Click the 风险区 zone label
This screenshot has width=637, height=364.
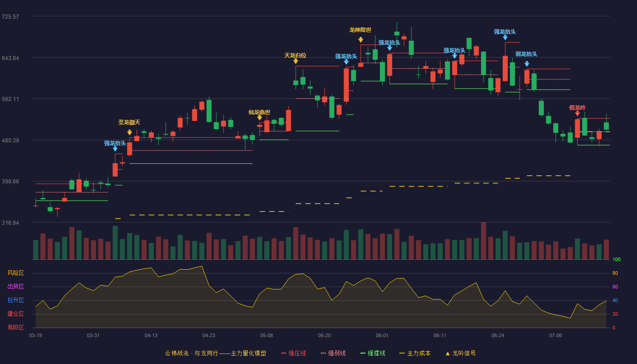pos(16,273)
